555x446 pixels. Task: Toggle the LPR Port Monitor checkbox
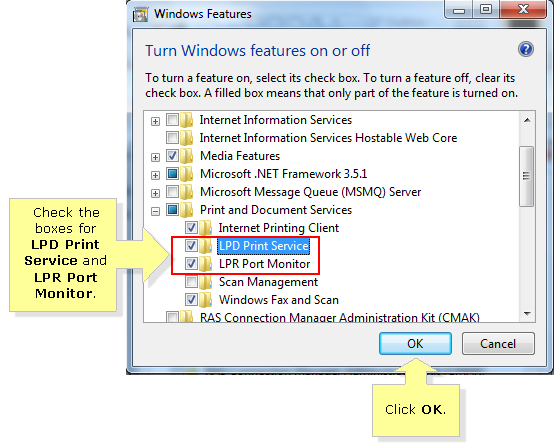coord(191,263)
